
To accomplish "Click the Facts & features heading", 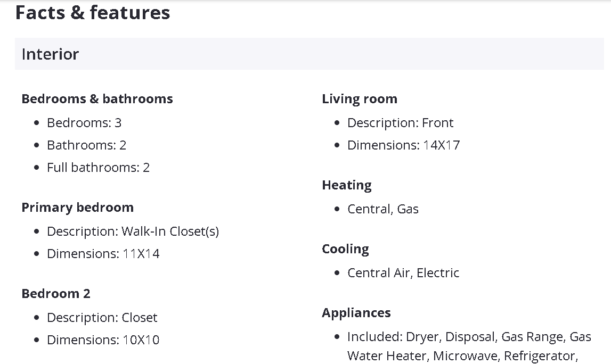I will (x=93, y=12).
